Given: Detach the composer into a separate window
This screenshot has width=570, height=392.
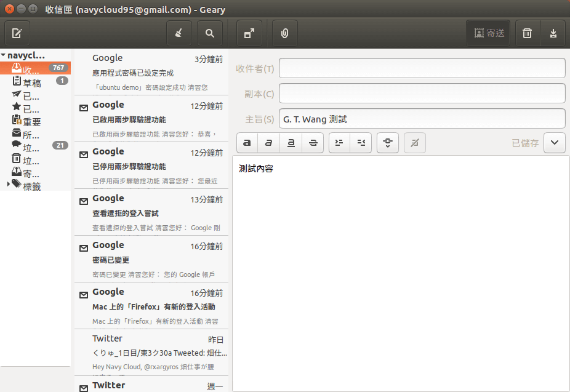Looking at the screenshot, I should pyautogui.click(x=249, y=33).
